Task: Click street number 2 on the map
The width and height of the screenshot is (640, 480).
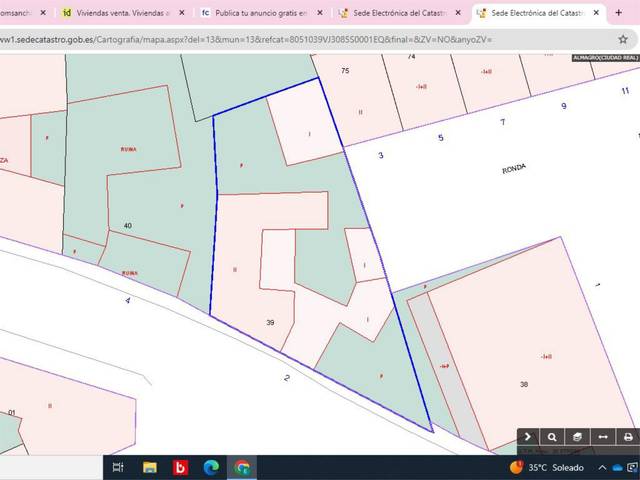Action: [287, 378]
